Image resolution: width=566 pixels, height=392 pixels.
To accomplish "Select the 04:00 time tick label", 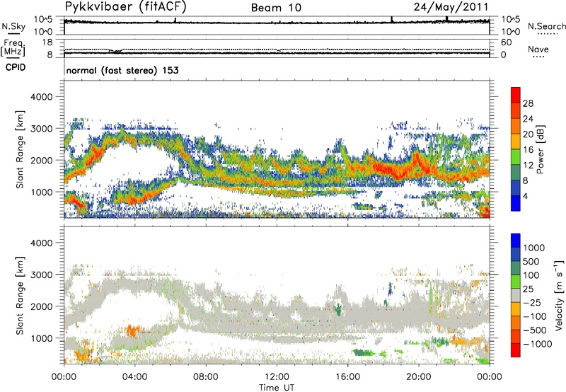I will (134, 377).
